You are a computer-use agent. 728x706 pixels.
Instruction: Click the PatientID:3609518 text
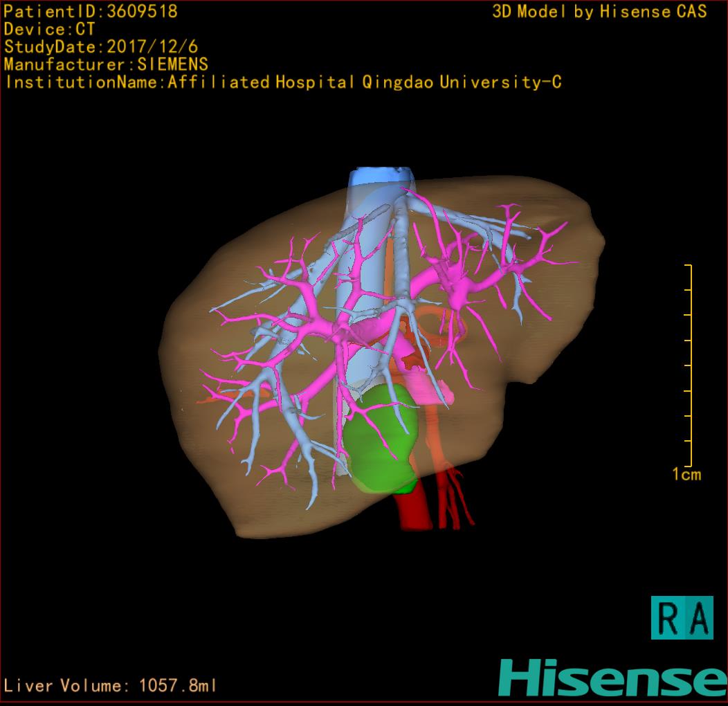point(91,11)
